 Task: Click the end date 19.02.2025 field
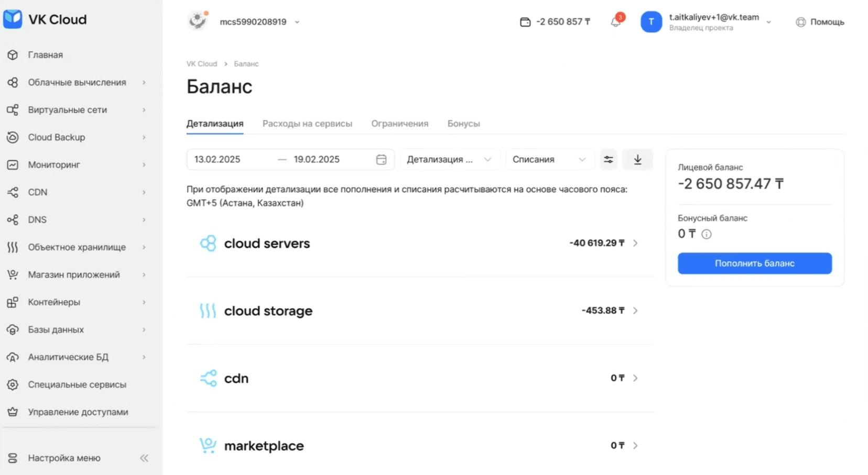point(317,160)
